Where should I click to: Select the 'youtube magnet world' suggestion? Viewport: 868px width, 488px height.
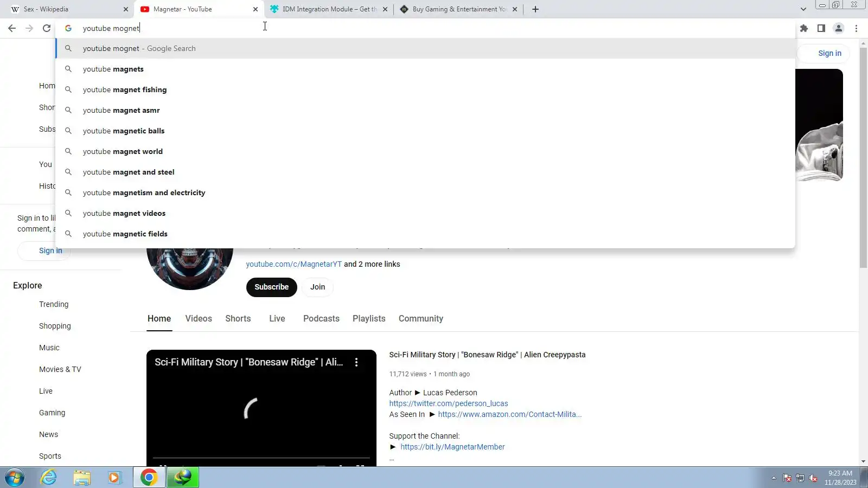pos(425,151)
